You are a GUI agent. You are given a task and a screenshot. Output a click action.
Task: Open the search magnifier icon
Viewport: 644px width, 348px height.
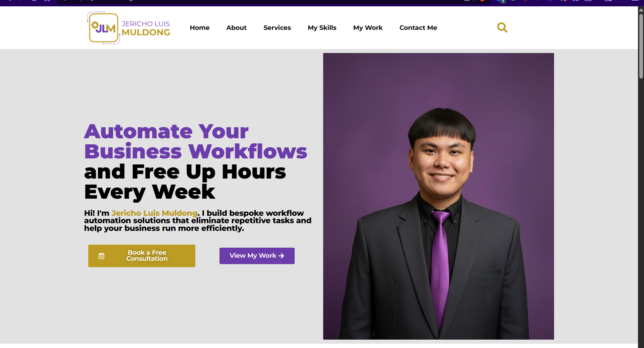[x=502, y=28]
